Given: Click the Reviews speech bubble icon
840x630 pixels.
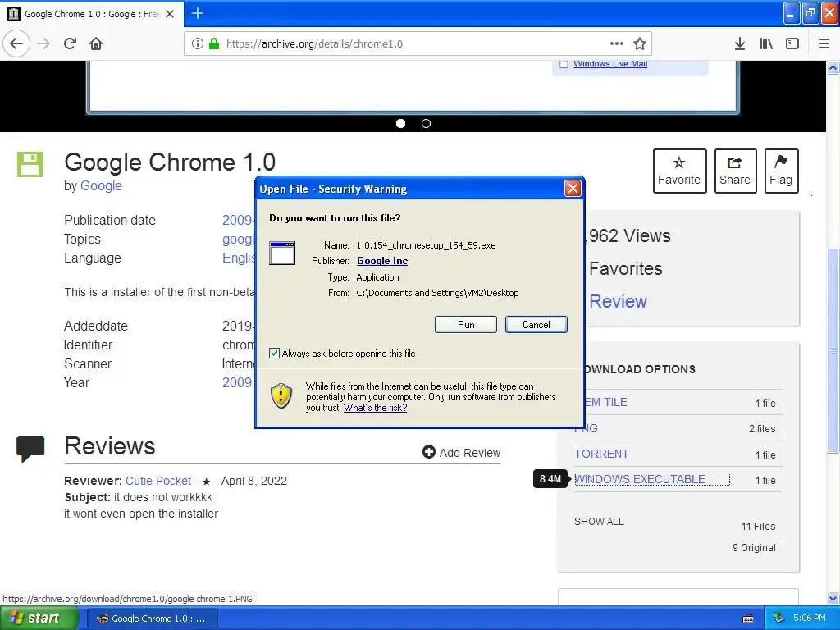Looking at the screenshot, I should (x=30, y=449).
